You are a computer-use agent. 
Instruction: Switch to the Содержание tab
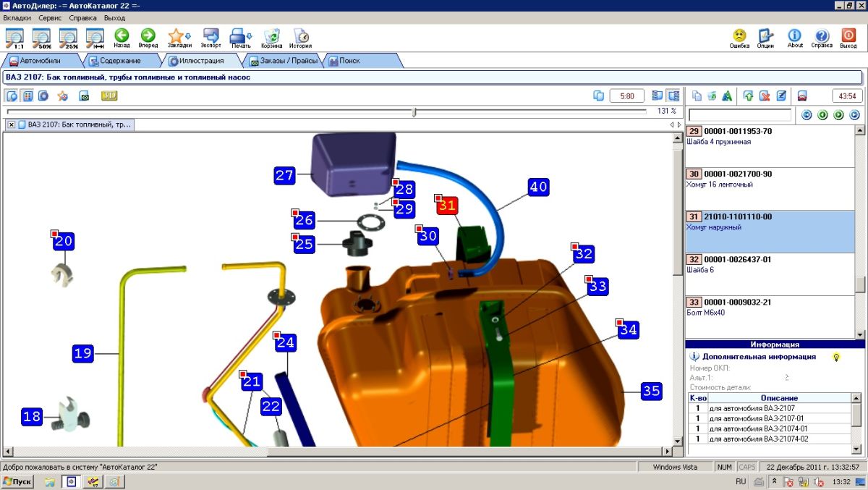(x=120, y=61)
